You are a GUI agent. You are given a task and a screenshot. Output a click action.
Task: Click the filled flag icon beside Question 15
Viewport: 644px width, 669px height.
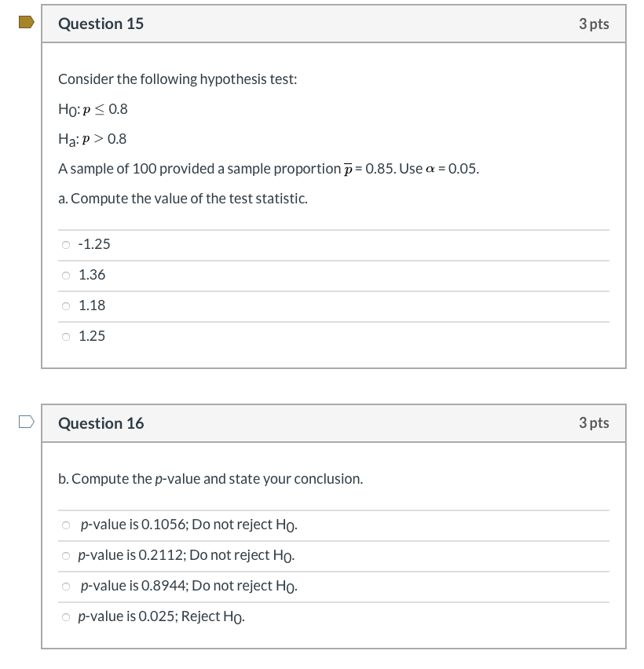point(24,24)
